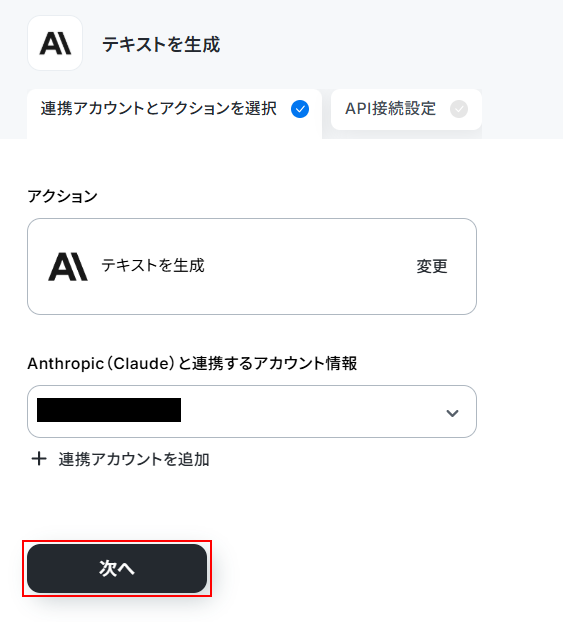Image resolution: width=563 pixels, height=622 pixels.
Task: Click the API接続設定 tab text
Action: (x=390, y=109)
